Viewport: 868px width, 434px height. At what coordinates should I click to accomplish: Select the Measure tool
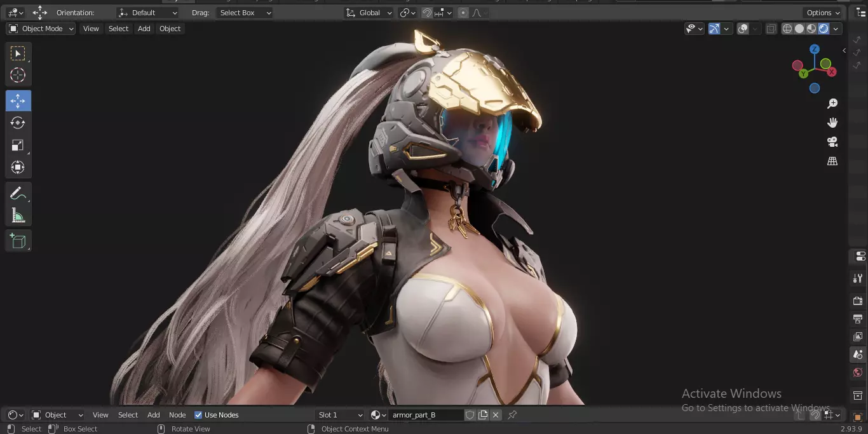(x=18, y=215)
